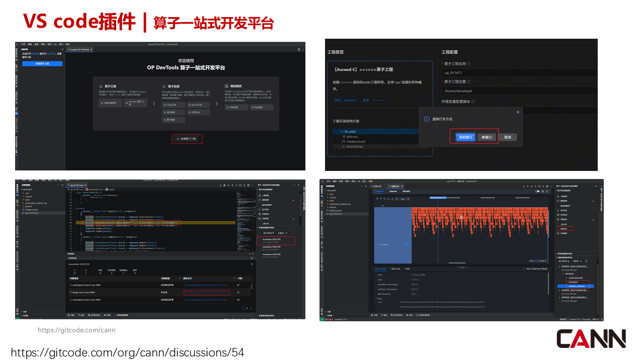Close the Huawei OP DevTools tab
This screenshot has height=362, width=644.
[x=91, y=49]
